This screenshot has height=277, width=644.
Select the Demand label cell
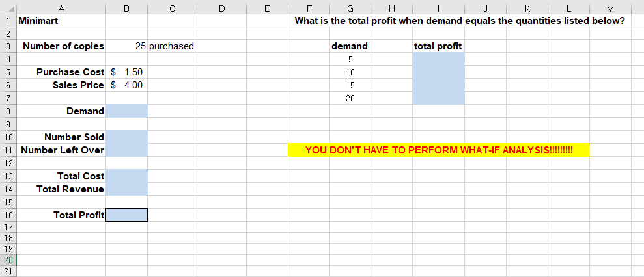point(61,111)
